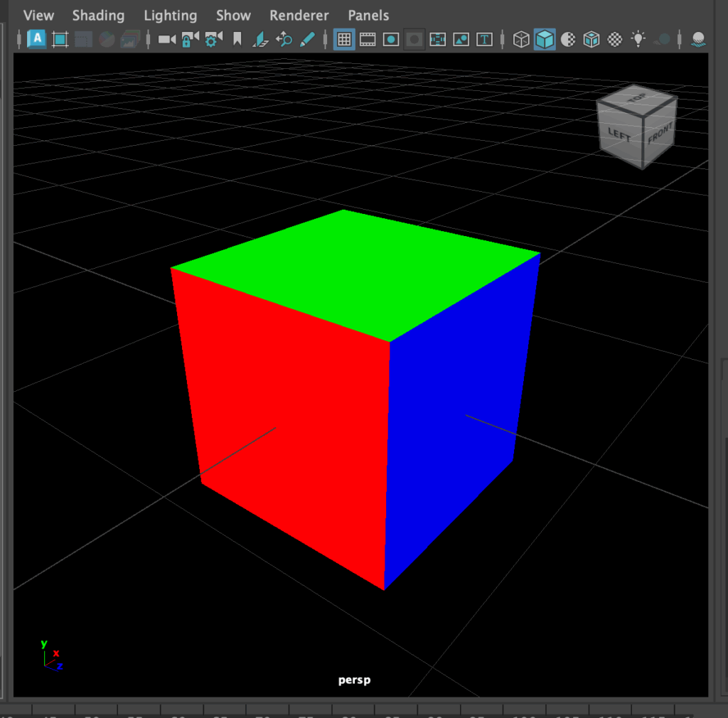
Task: Open the Renderer menu
Action: 299,15
